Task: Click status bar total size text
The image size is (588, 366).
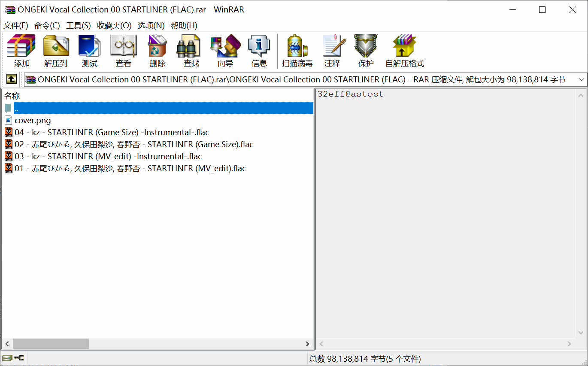Action: pos(365,358)
